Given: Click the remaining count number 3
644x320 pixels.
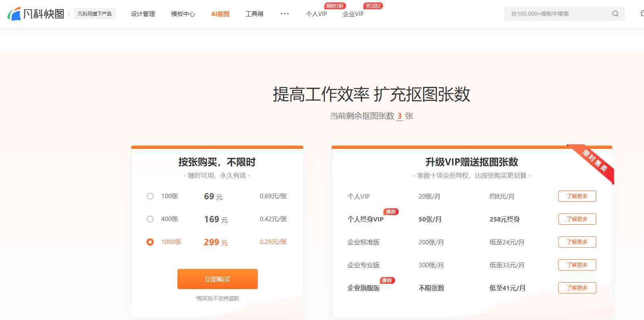Looking at the screenshot, I should point(399,116).
